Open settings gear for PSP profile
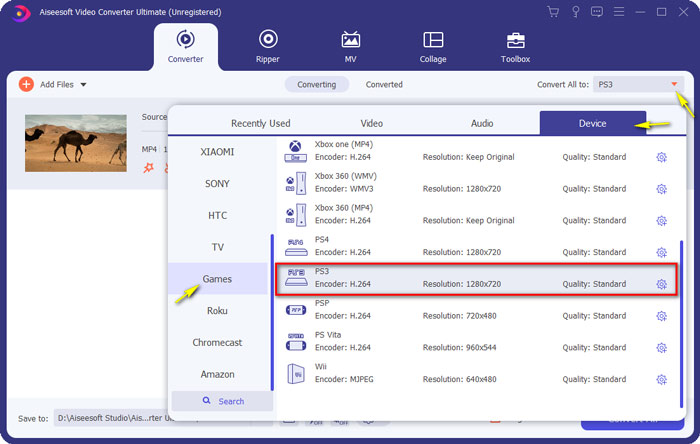Screen dimensions: 700x444 coord(662,316)
